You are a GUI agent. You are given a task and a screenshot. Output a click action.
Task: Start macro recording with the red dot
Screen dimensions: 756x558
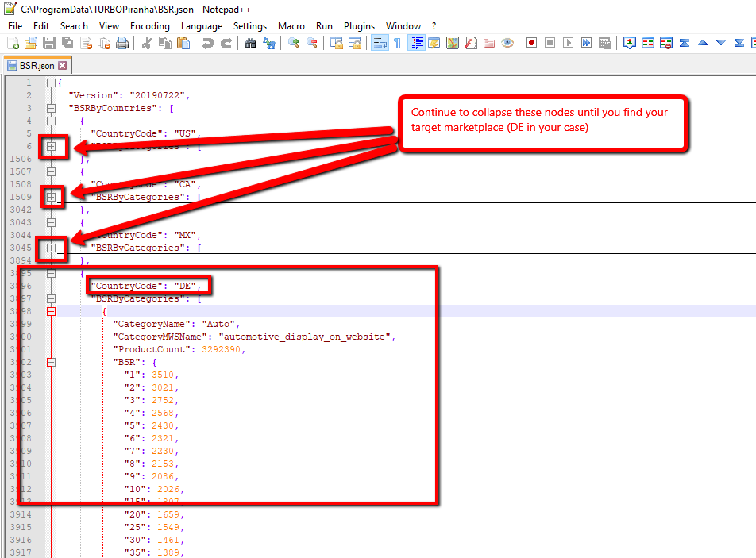(531, 43)
